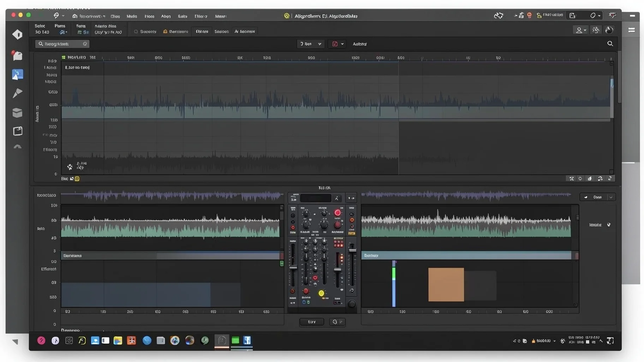Open the note editor icon in sidebar

18,131
